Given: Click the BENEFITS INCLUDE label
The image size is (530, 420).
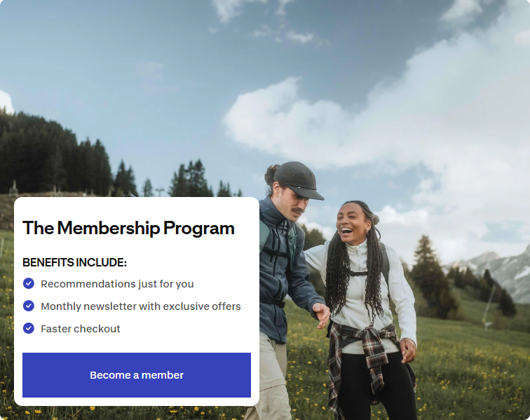Looking at the screenshot, I should [74, 263].
